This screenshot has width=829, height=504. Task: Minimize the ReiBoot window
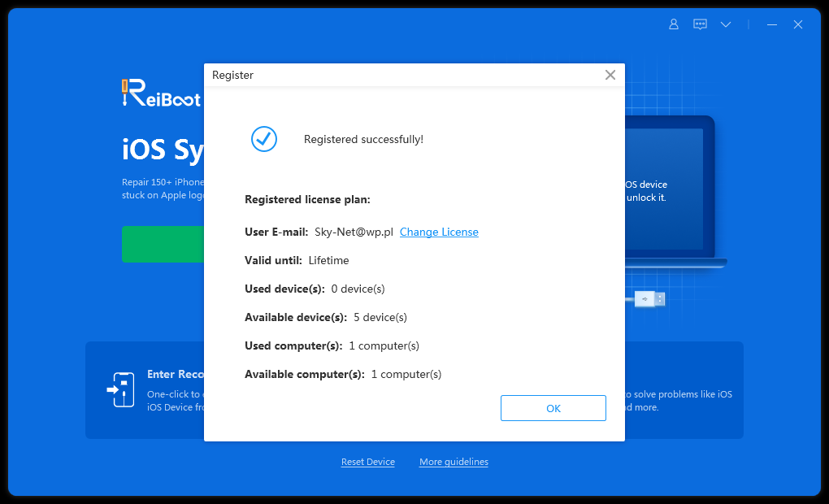(x=772, y=24)
